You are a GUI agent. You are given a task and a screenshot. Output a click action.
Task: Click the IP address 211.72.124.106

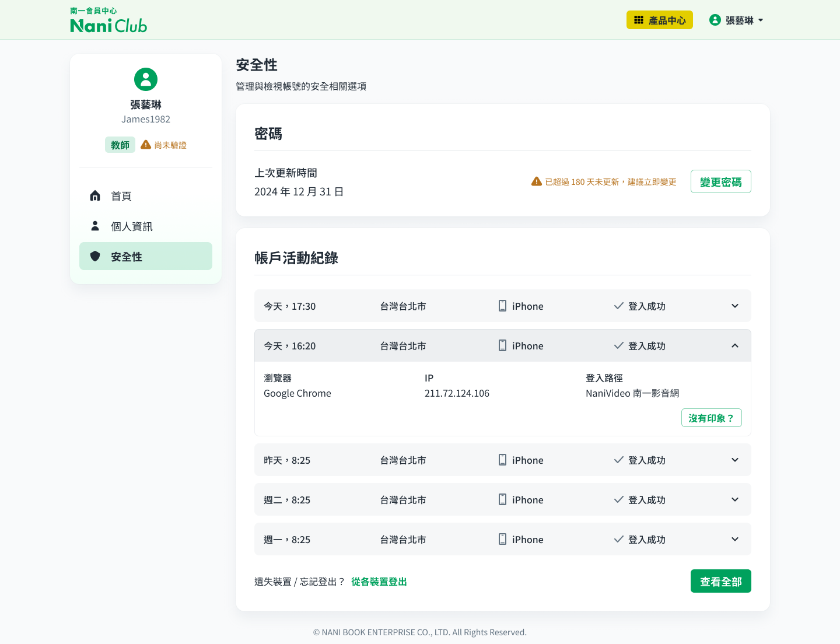coord(457,393)
